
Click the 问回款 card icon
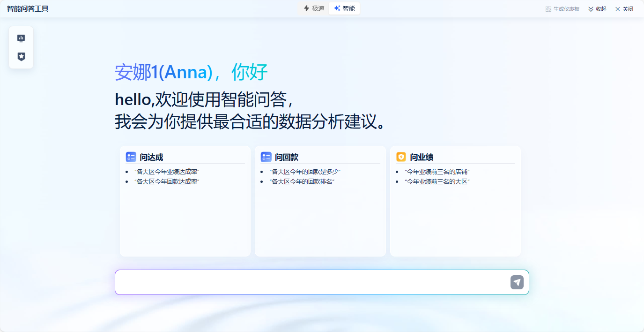pos(266,157)
